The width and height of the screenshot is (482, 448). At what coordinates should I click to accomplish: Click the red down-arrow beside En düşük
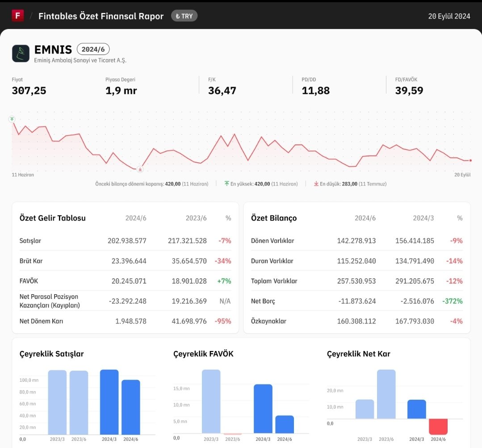pos(316,184)
